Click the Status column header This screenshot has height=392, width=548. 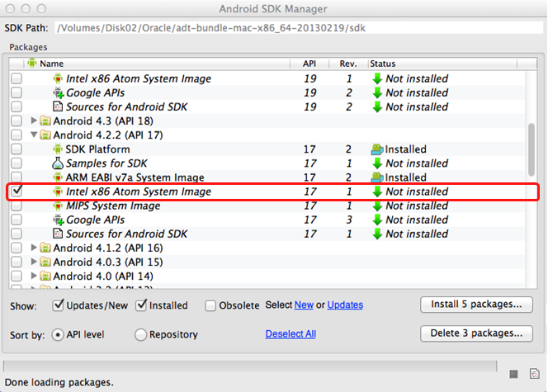(x=442, y=64)
